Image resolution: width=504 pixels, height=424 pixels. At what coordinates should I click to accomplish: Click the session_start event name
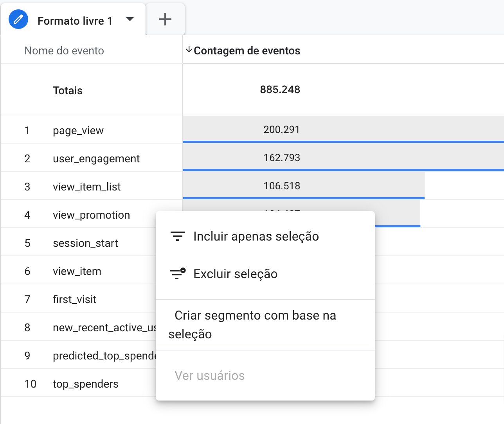pyautogui.click(x=85, y=243)
